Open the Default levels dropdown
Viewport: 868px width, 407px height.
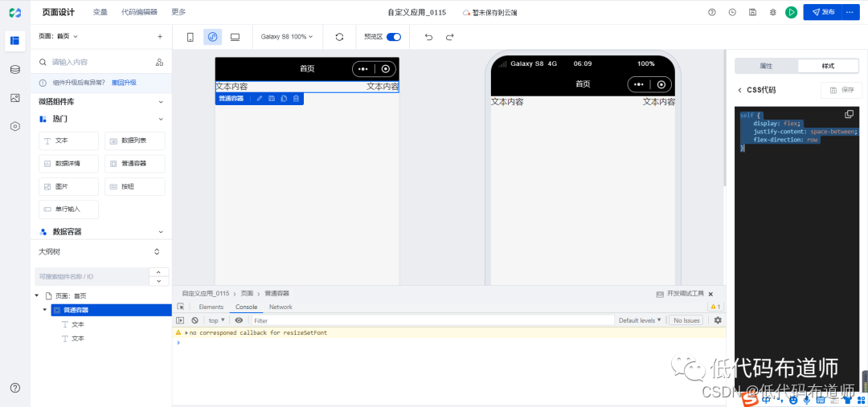tap(640, 320)
